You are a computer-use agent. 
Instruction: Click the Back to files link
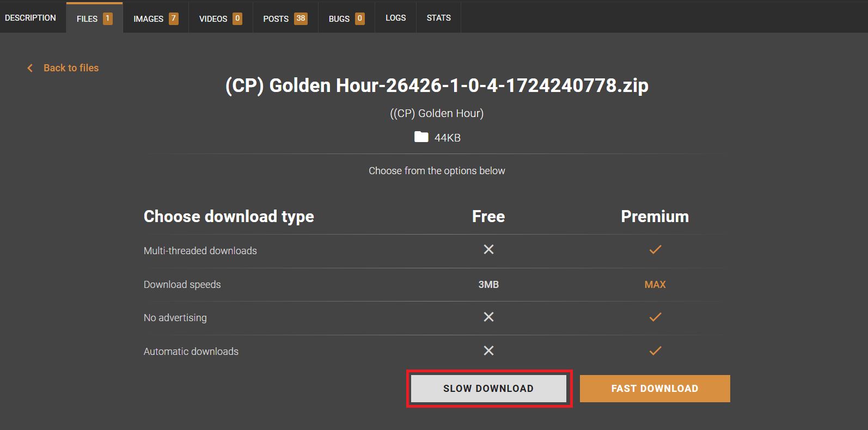click(71, 68)
